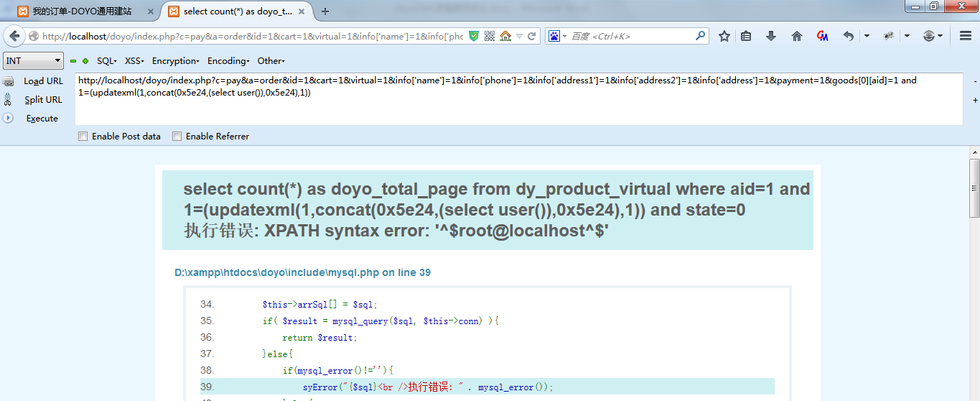Image resolution: width=980 pixels, height=401 pixels.
Task: Open downloads arrow icon
Action: pyautogui.click(x=771, y=36)
